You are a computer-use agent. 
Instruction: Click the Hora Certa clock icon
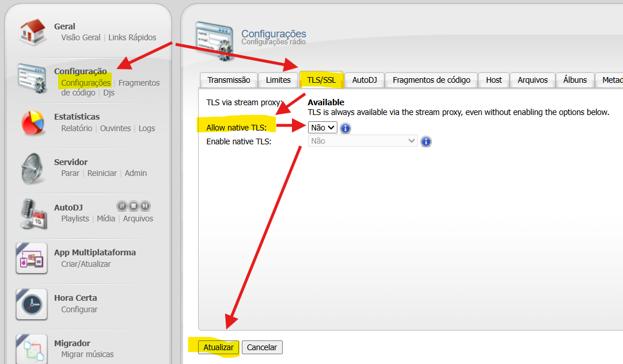32,304
